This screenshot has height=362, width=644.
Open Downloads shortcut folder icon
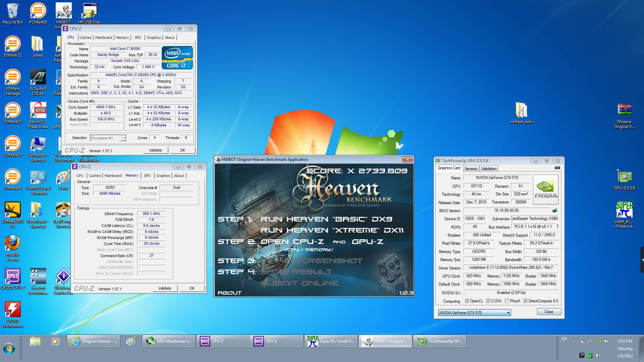click(x=38, y=215)
